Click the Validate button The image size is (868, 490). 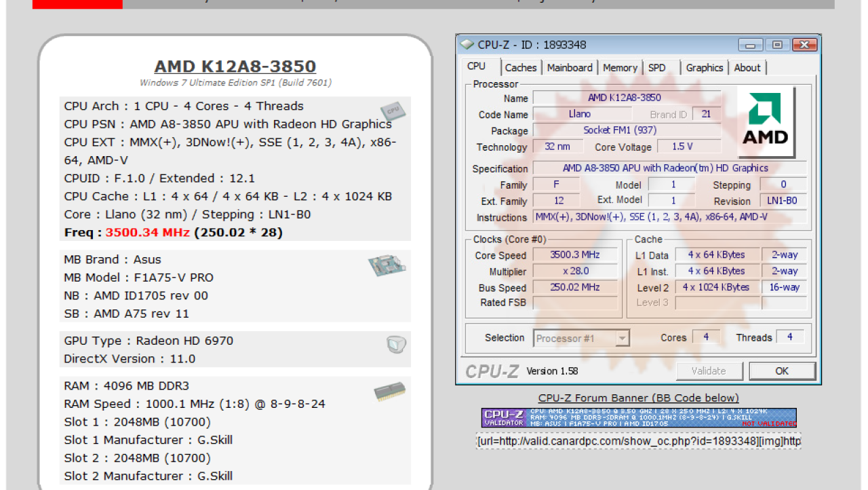[x=709, y=371]
